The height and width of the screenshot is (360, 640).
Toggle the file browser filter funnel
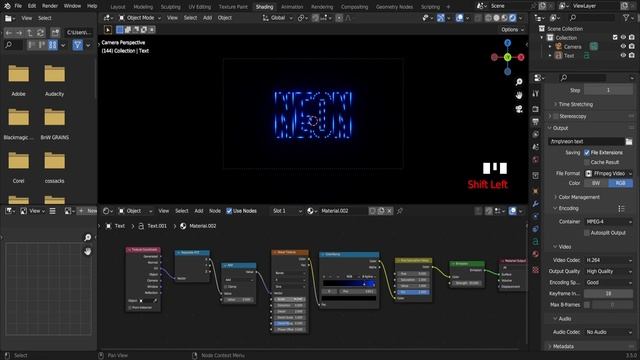78,45
